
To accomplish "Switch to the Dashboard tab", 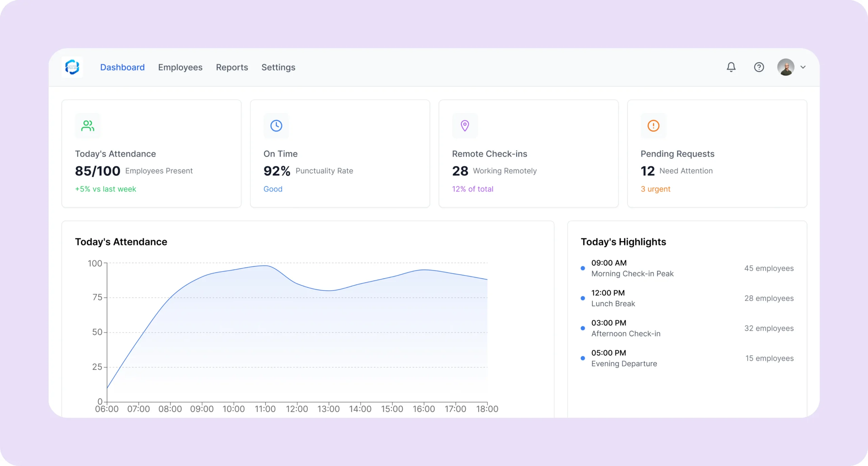I will pyautogui.click(x=122, y=67).
